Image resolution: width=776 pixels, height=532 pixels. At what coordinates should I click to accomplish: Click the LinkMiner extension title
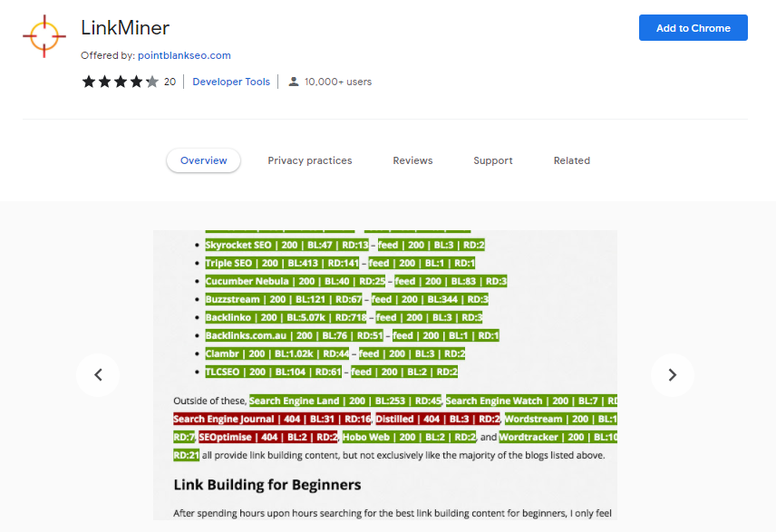(124, 28)
